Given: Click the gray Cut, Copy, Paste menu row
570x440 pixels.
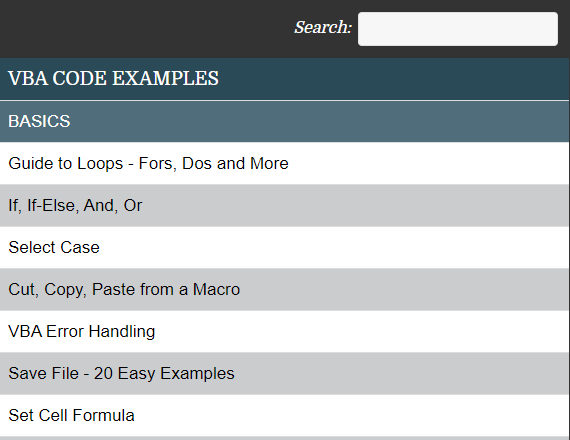Looking at the screenshot, I should (x=284, y=289).
